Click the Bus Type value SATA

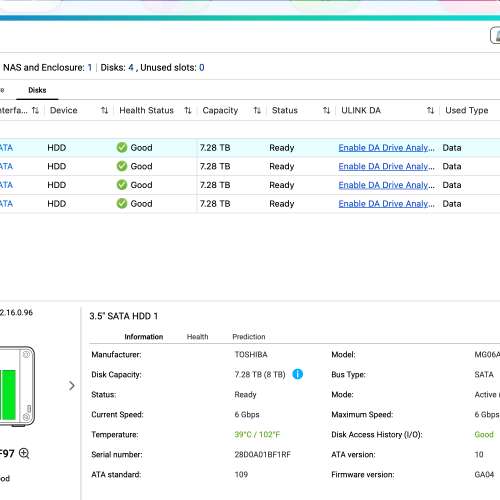click(x=484, y=374)
